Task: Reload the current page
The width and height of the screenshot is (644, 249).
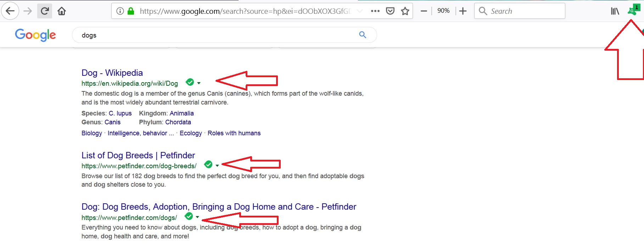Action: point(45,11)
